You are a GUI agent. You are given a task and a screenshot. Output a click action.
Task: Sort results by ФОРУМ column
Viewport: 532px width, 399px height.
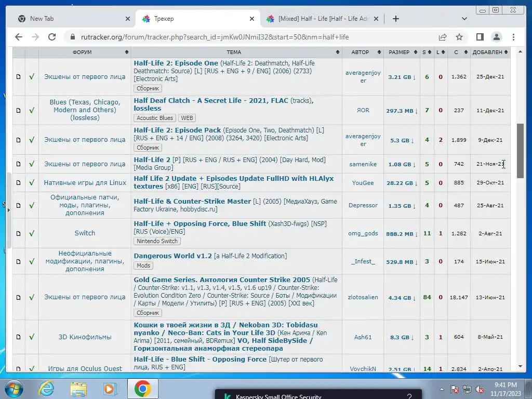(85, 52)
